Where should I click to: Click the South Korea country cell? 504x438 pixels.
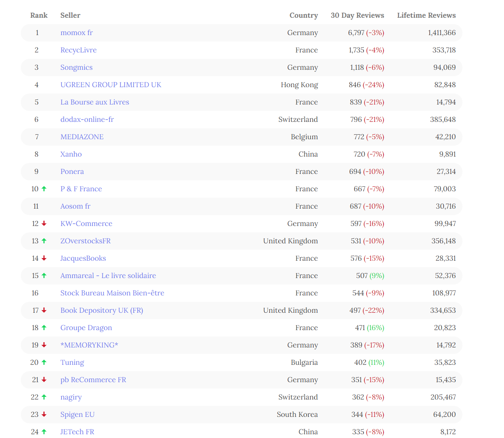tap(297, 415)
